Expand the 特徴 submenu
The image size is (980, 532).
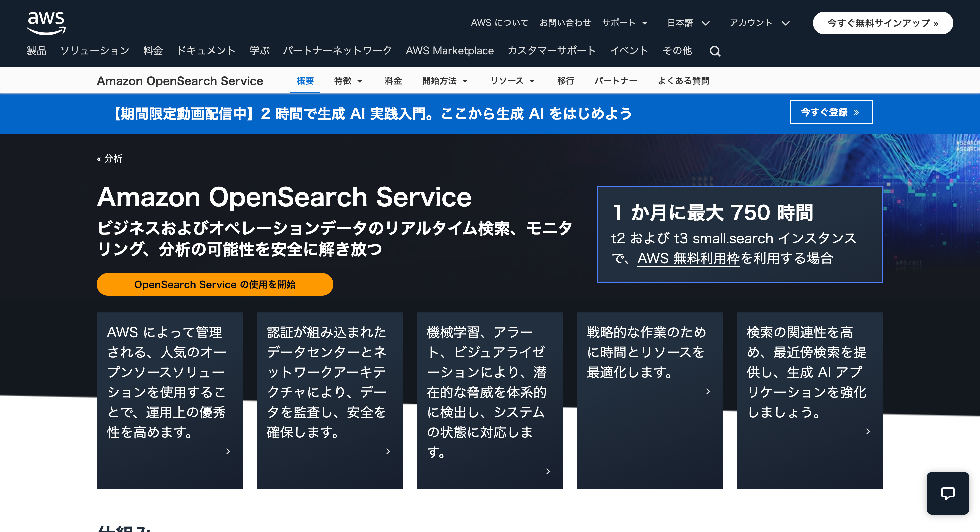348,81
